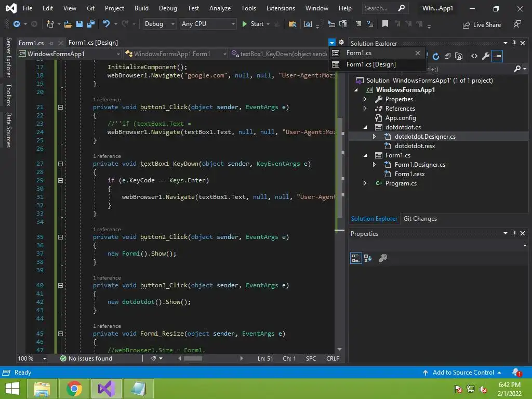Open the Edit menu
This screenshot has width=532, height=399.
[47, 8]
